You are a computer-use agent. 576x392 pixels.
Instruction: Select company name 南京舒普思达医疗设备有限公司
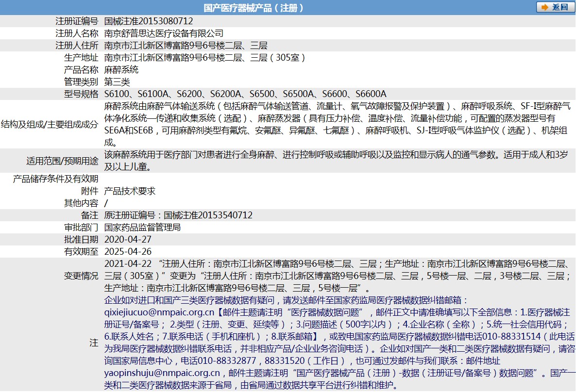[164, 33]
